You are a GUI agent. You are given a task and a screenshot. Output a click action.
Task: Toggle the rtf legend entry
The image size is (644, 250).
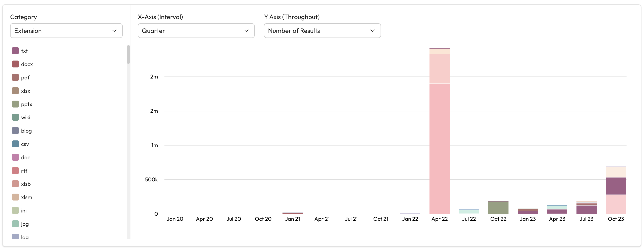point(24,171)
